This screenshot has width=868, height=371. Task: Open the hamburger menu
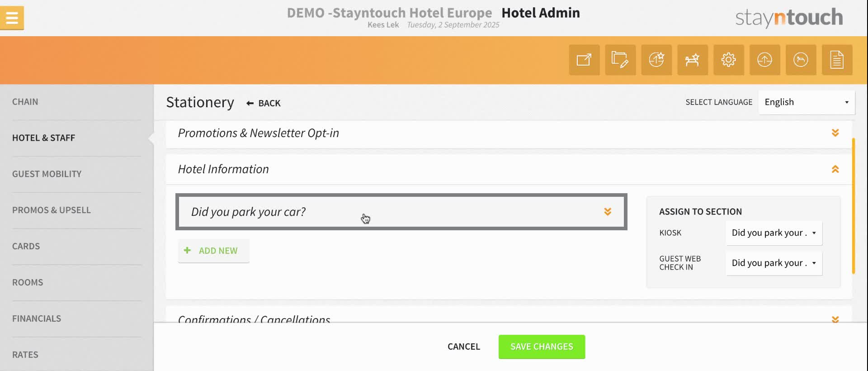[12, 18]
